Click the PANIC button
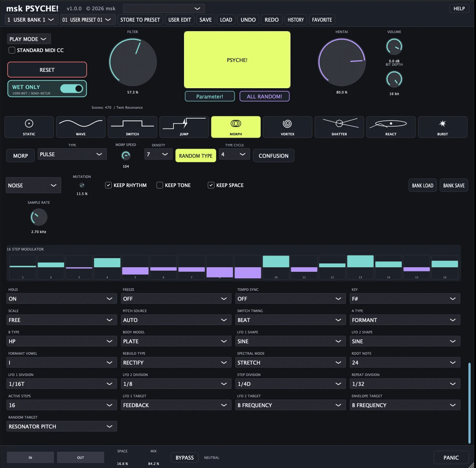476x468 pixels. tap(451, 458)
